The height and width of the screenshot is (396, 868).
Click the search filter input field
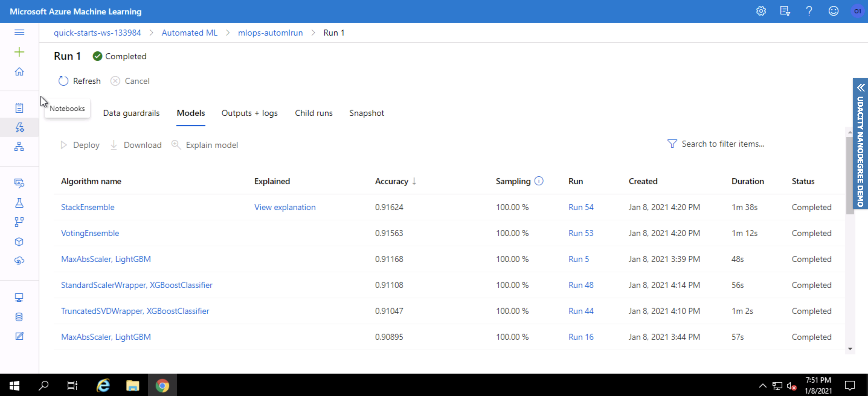tap(722, 144)
